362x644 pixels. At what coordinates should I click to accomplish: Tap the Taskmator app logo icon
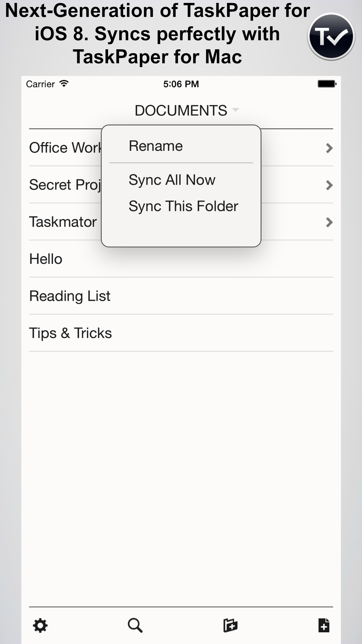(x=331, y=37)
